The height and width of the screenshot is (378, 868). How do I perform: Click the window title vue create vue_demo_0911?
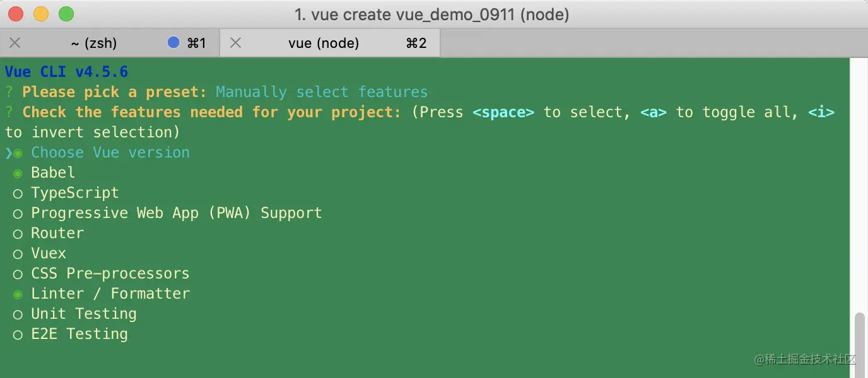431,14
